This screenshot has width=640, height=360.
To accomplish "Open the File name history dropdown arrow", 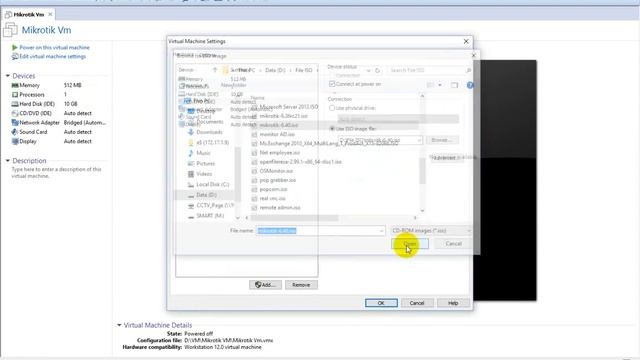I will click(382, 231).
